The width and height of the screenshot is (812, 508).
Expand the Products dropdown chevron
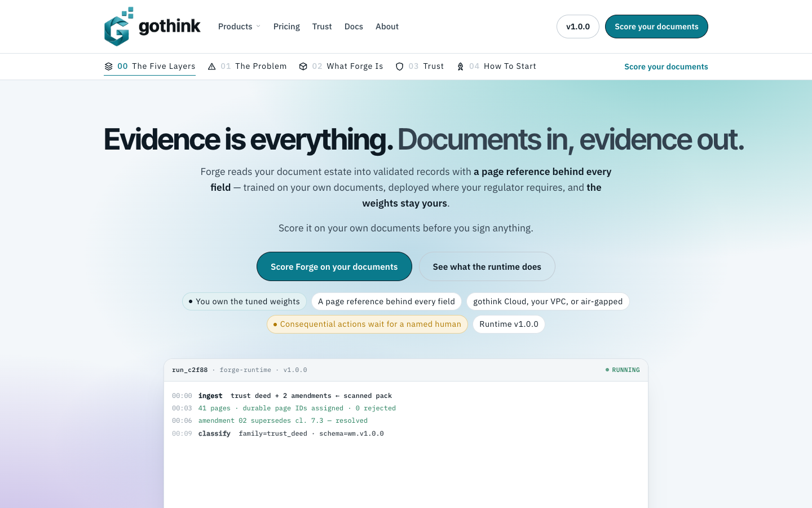point(258,27)
